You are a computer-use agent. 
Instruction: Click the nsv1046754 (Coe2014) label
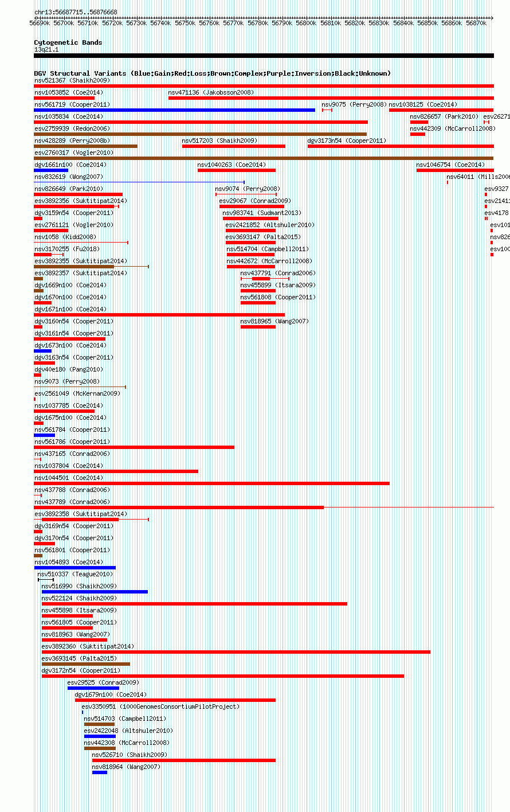click(450, 165)
